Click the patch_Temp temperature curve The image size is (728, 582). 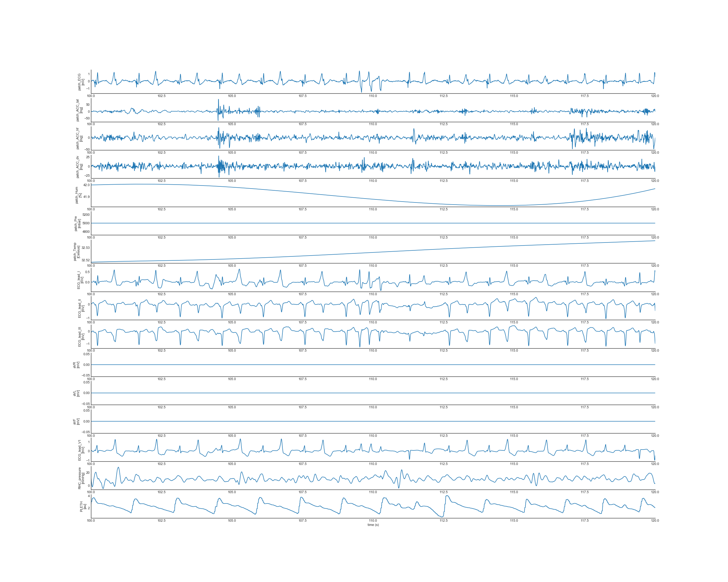point(373,253)
